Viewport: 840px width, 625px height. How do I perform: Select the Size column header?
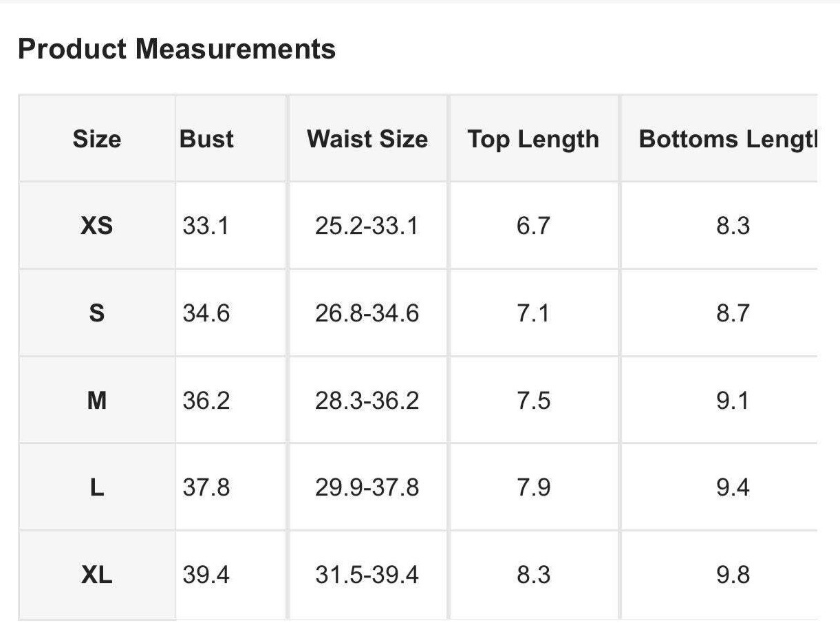(x=96, y=139)
